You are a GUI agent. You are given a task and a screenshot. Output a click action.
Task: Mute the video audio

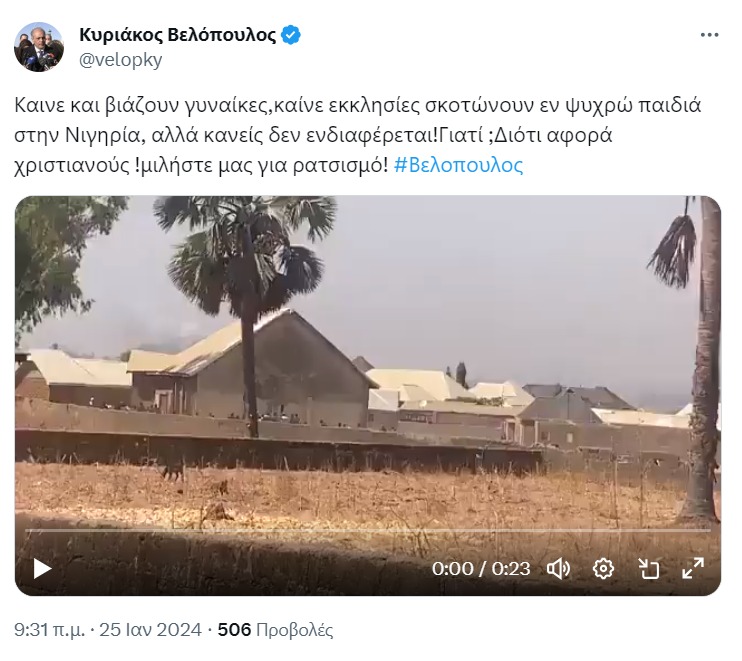(558, 569)
